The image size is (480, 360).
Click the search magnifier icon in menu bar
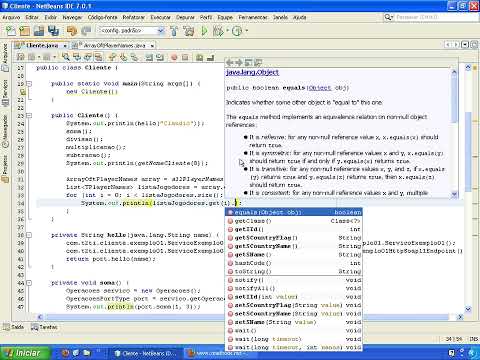click(388, 17)
